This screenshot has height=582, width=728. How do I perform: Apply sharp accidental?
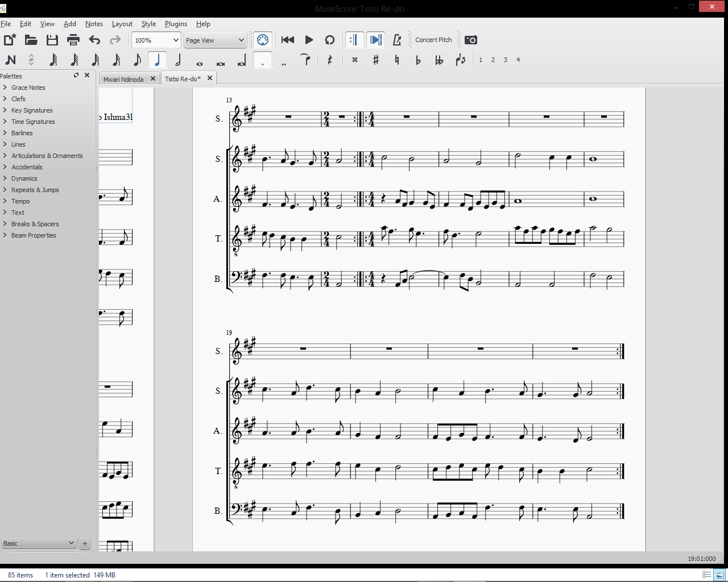(376, 60)
